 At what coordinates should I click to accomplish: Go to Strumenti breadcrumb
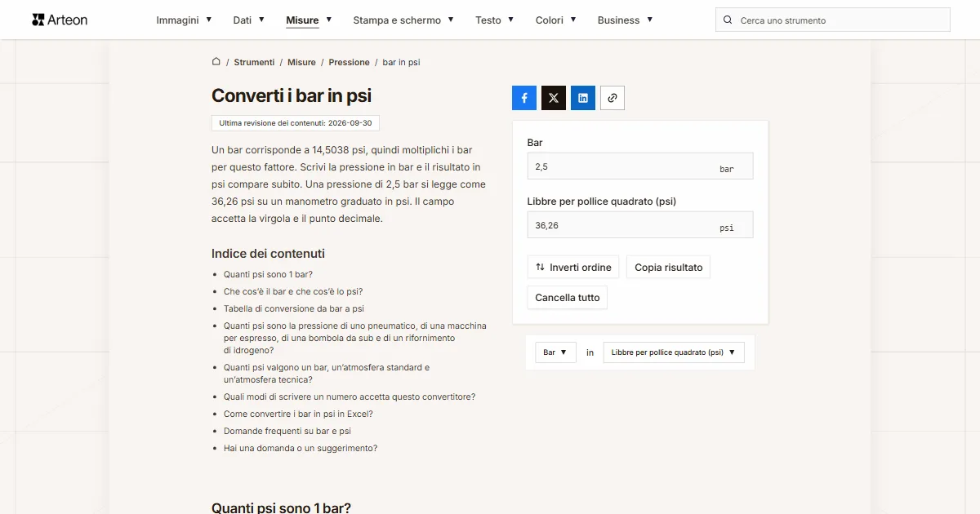coord(254,62)
